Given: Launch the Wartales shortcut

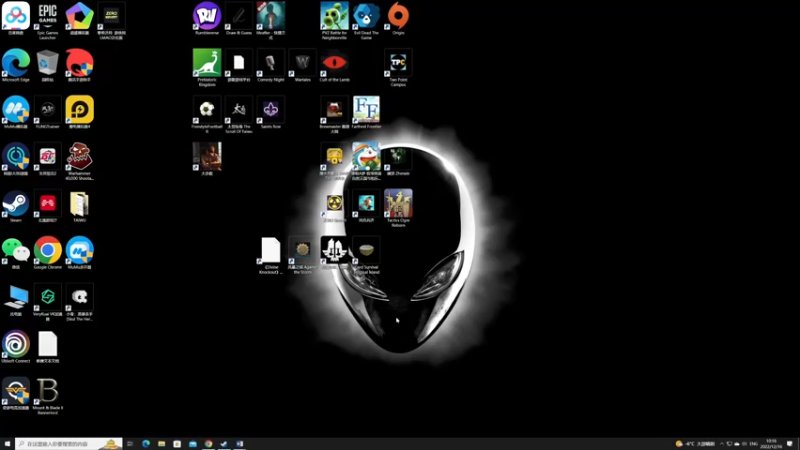Looking at the screenshot, I should pyautogui.click(x=303, y=63).
